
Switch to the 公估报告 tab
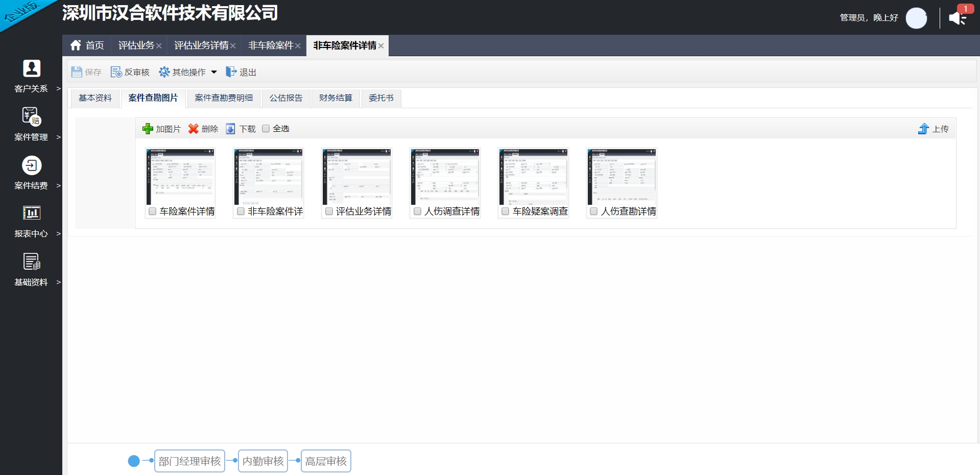[x=286, y=98]
